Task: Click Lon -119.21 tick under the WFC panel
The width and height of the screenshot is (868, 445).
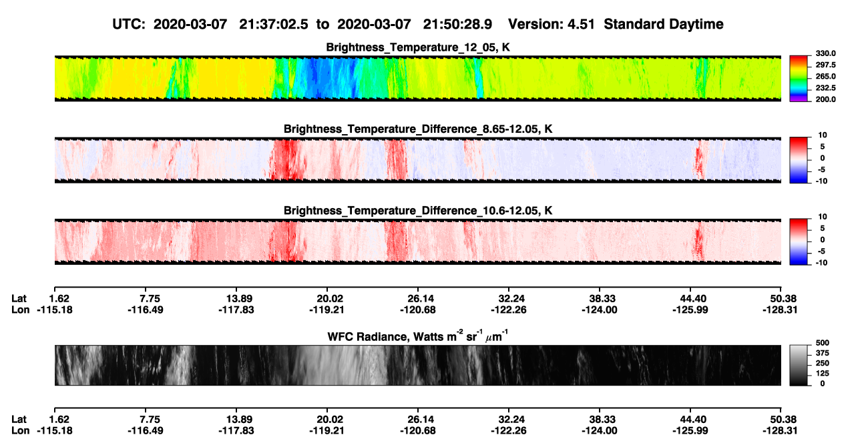Action: click(327, 430)
